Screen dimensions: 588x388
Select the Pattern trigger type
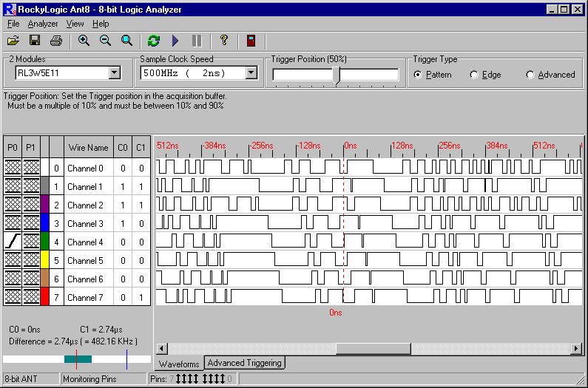pyautogui.click(x=433, y=75)
